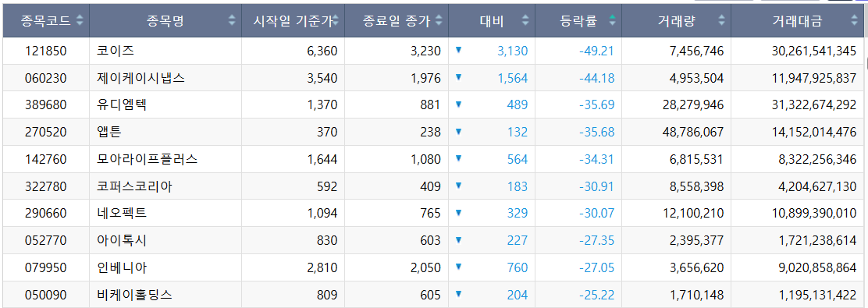Click the down triangle in 유디엠텍 row

click(x=458, y=104)
